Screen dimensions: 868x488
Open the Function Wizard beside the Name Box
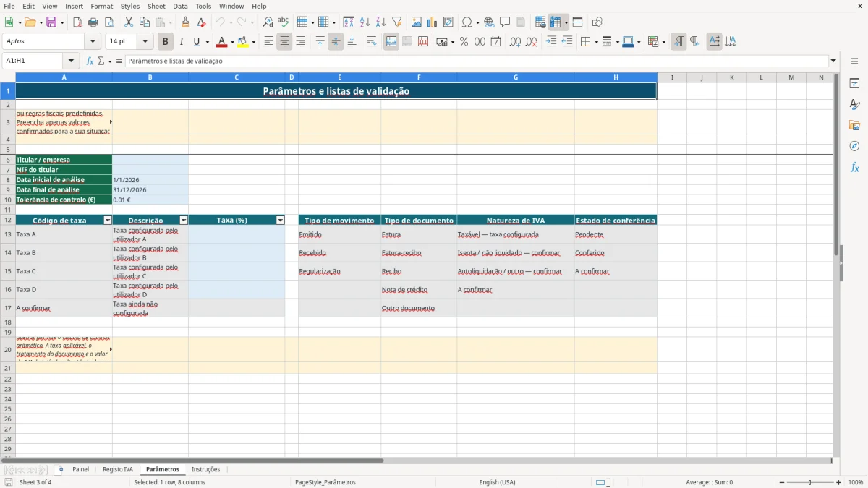90,61
